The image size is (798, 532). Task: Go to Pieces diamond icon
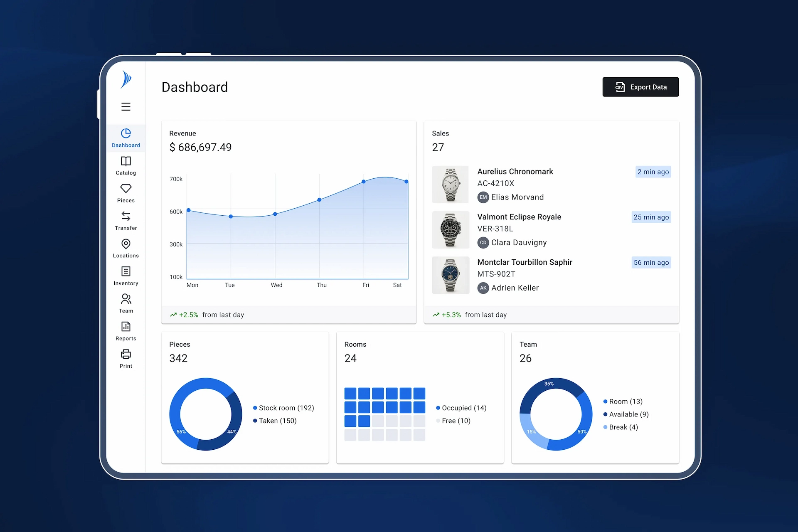[x=126, y=189]
